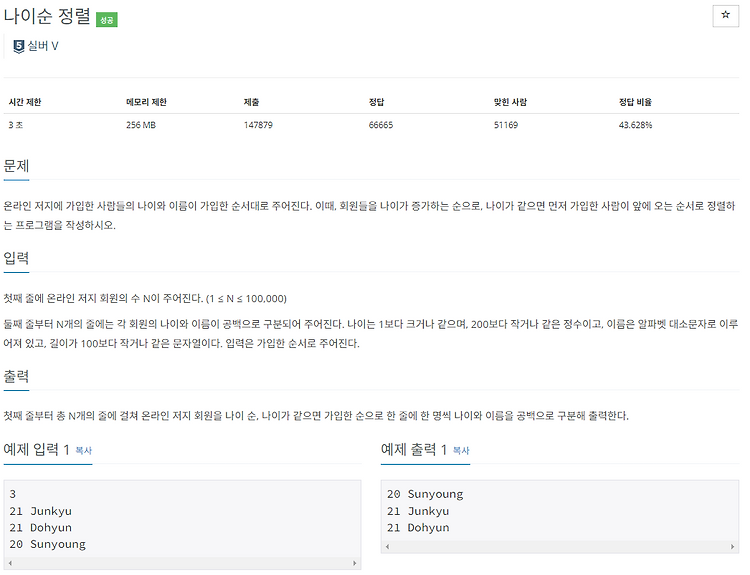Click the 예제 입력 1 heading
Screen dimensions: 750x575
coord(36,450)
